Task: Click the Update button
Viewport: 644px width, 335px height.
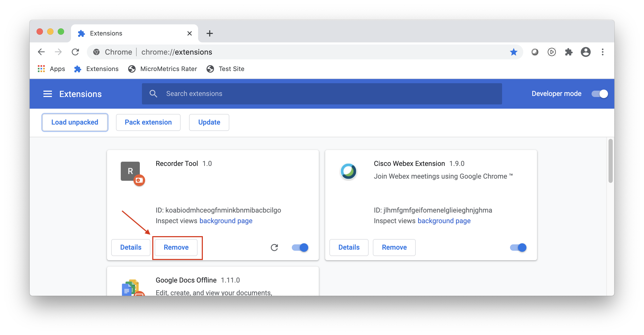Action: click(209, 122)
